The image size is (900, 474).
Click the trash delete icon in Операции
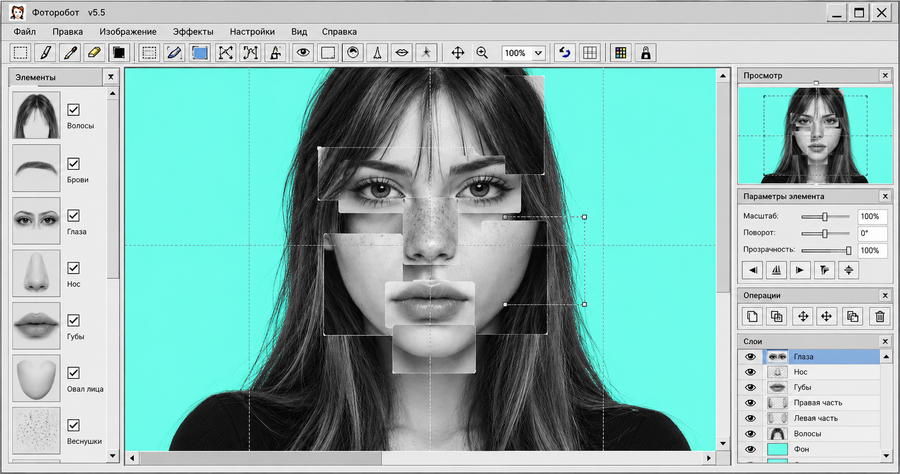(x=879, y=316)
